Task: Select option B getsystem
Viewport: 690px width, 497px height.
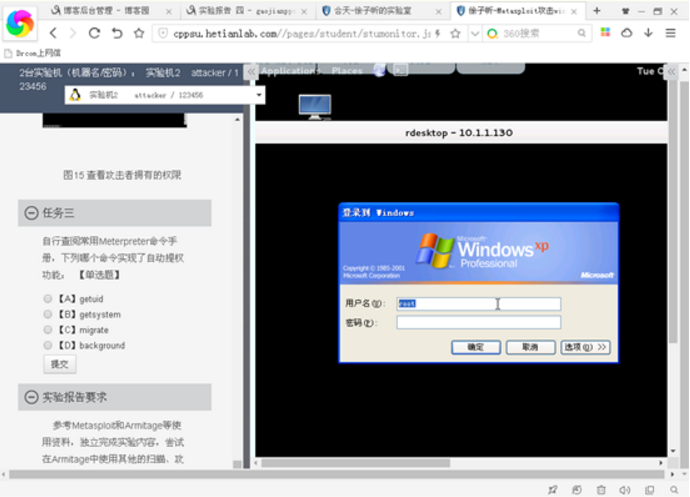Action: (x=48, y=314)
